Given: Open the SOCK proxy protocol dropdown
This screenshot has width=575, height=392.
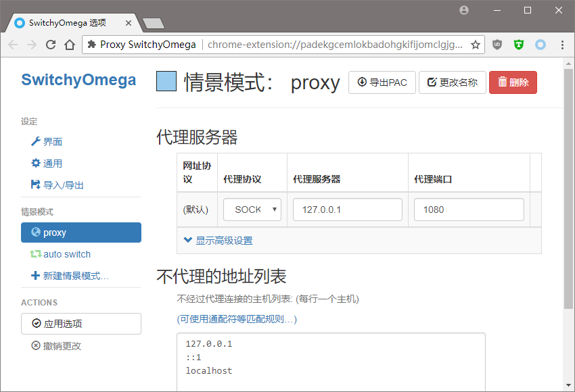Looking at the screenshot, I should coord(252,210).
